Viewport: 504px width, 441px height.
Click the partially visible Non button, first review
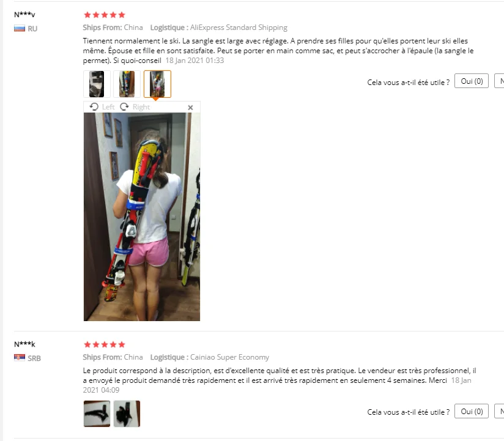click(x=500, y=81)
